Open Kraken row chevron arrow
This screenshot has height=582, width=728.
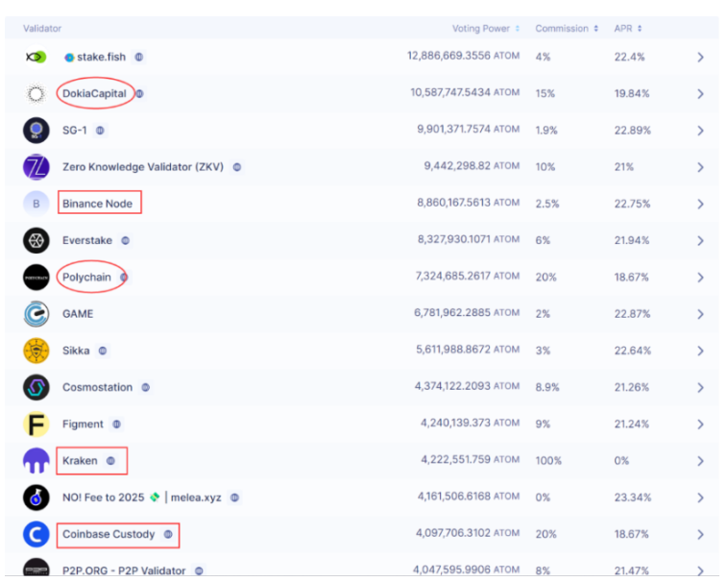point(700,461)
